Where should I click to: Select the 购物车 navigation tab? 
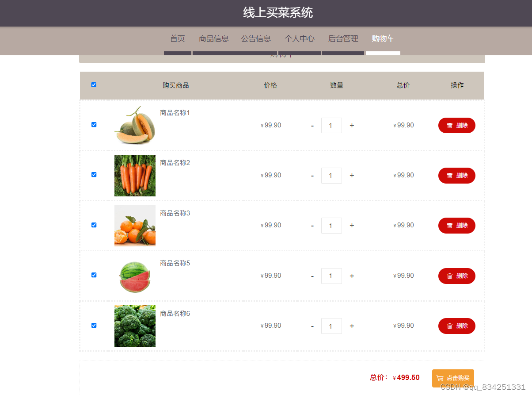[x=383, y=39]
